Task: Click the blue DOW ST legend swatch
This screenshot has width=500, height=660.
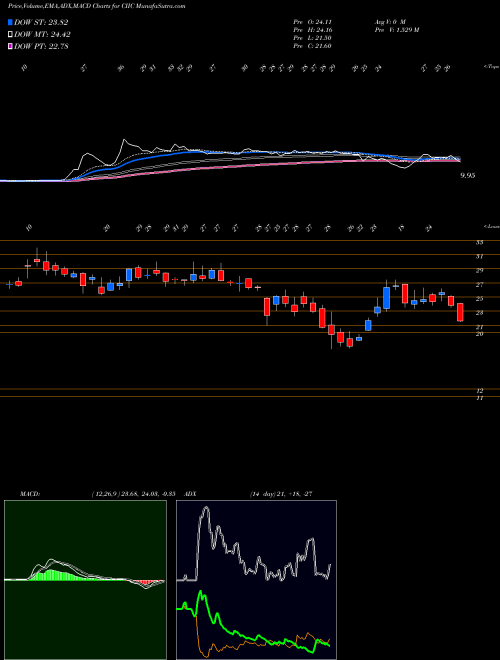Action: 10,22
